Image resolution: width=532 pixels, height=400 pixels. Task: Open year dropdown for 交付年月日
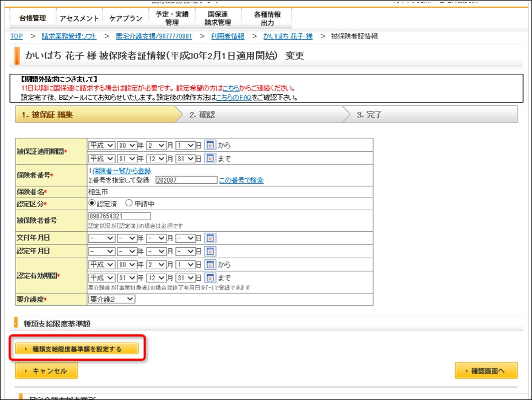coord(127,238)
